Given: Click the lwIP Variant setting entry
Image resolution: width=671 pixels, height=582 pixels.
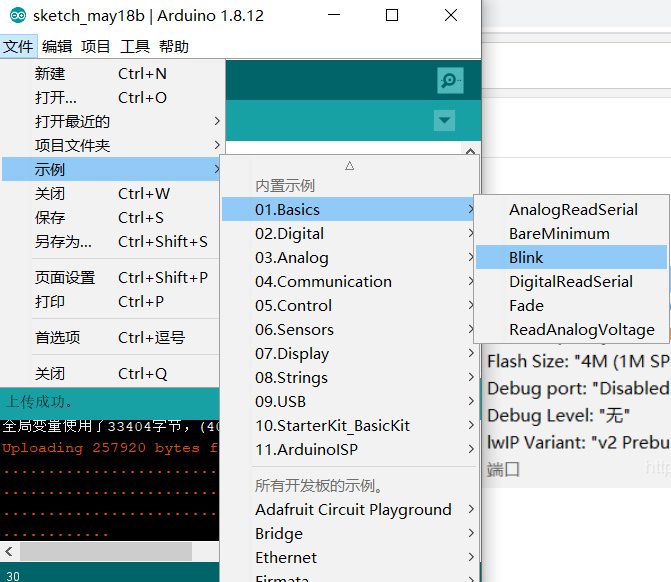Looking at the screenshot, I should [578, 442].
